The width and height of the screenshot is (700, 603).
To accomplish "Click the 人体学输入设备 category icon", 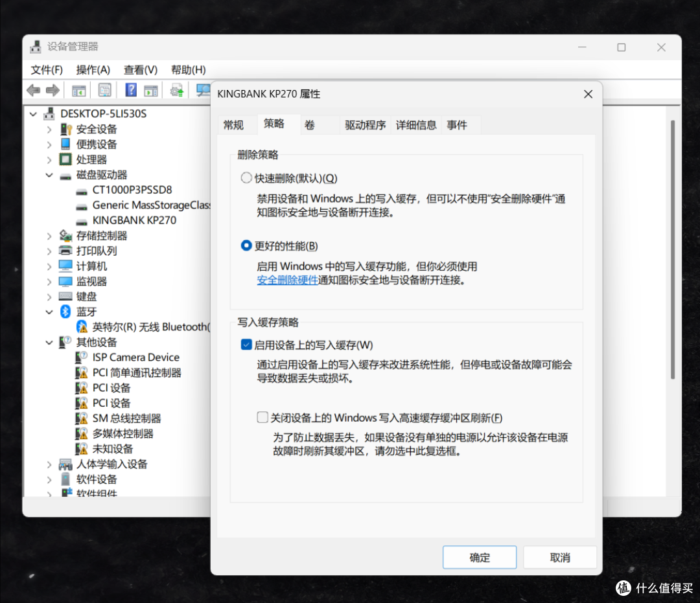I will point(65,464).
